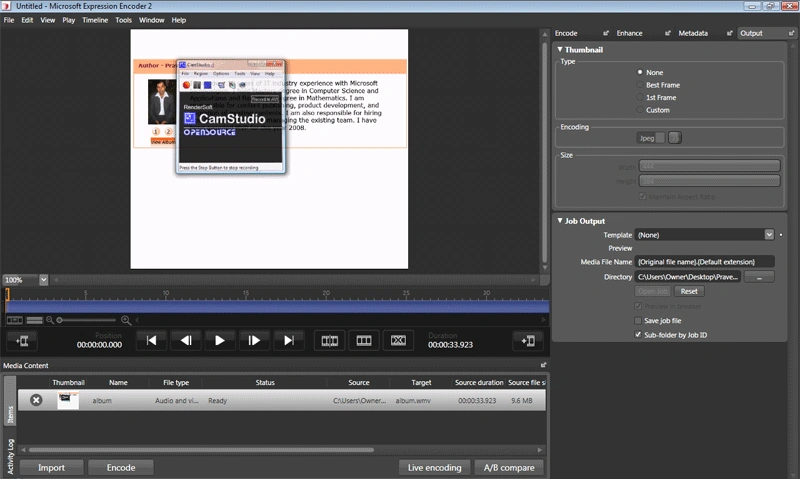Viewport: 800px width, 479px height.
Task: Uncheck Sub-folder by Job ID
Action: (x=638, y=335)
